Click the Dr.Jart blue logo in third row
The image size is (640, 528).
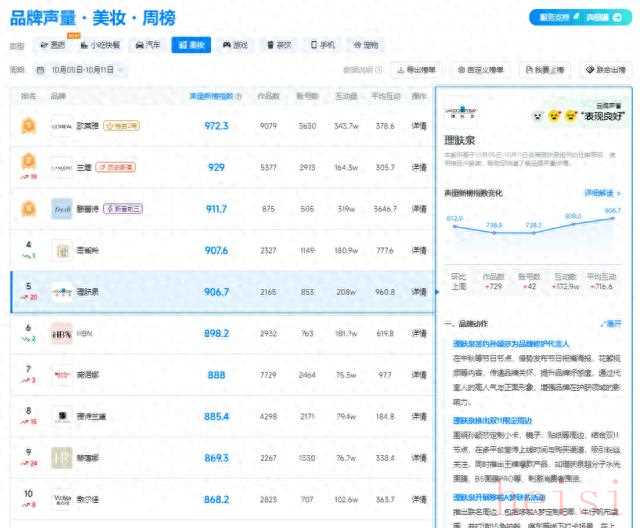point(61,208)
